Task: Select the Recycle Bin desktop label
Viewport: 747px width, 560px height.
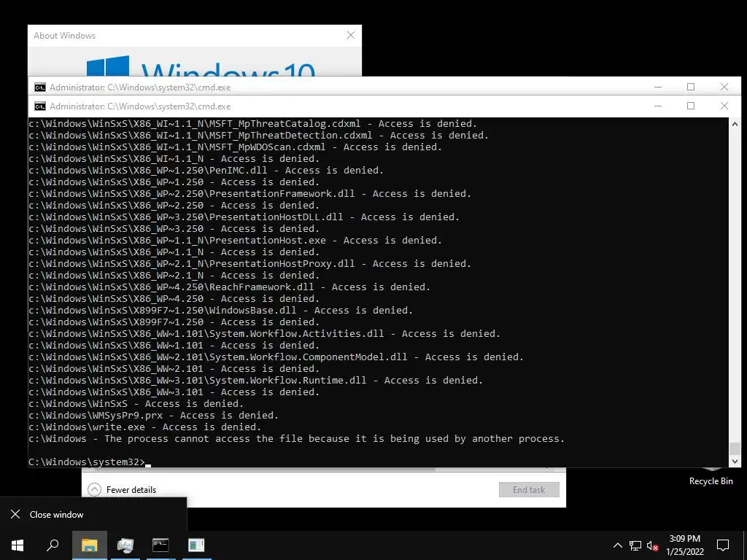Action: tap(711, 481)
